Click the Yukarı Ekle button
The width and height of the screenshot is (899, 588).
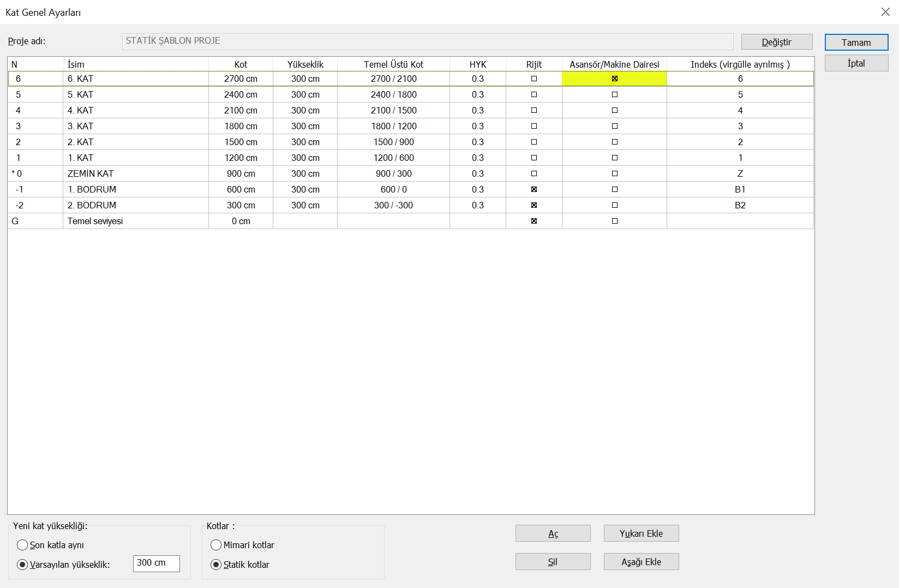point(641,533)
